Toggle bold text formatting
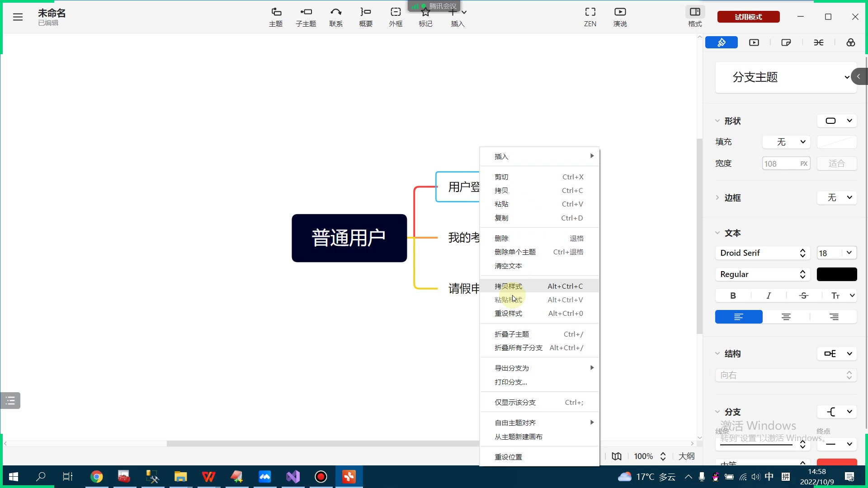The width and height of the screenshot is (868, 488). [x=733, y=296]
